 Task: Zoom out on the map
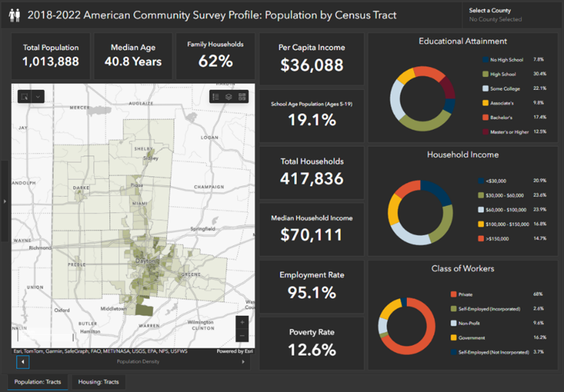tap(242, 335)
